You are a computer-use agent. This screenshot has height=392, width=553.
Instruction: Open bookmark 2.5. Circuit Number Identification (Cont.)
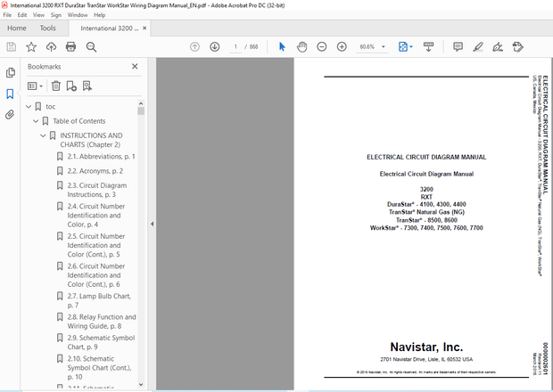(96, 245)
